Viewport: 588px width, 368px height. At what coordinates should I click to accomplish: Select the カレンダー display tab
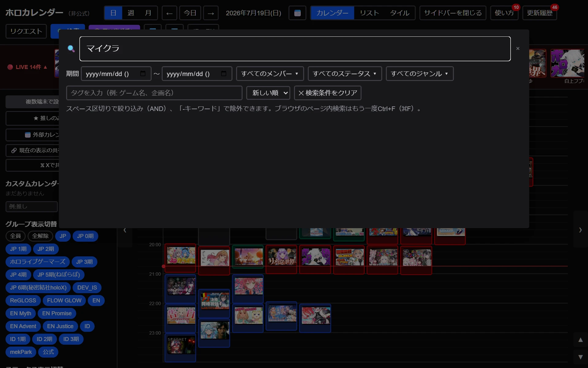(332, 13)
